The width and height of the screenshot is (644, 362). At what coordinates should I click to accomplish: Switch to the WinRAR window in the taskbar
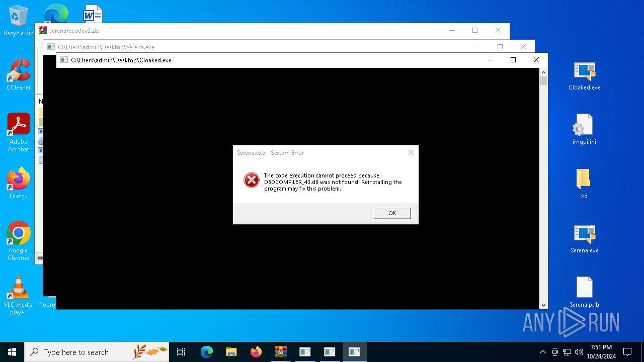280,352
